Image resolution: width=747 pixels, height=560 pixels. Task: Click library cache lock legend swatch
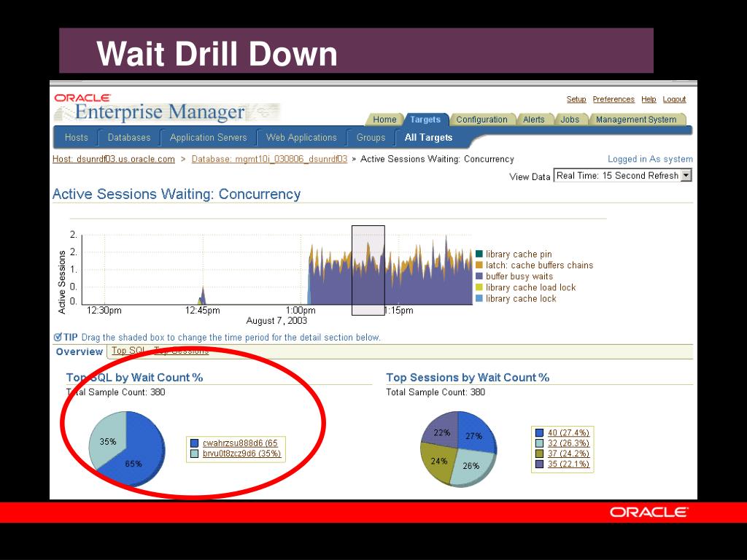(479, 298)
